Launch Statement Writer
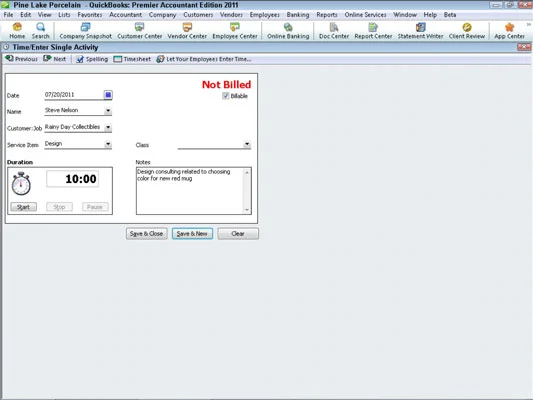Viewport: 533px width, 400px height. [420, 31]
